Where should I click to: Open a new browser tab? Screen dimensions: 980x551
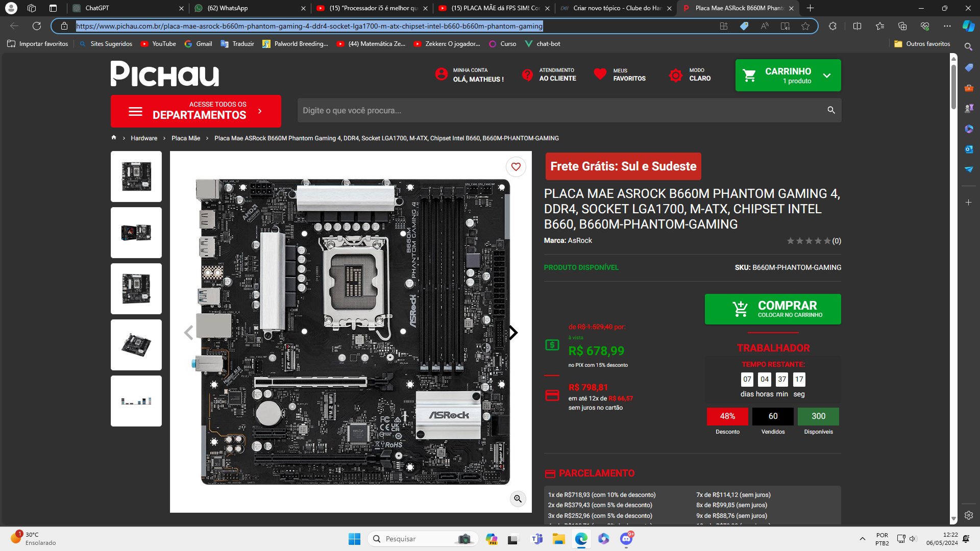pyautogui.click(x=810, y=8)
